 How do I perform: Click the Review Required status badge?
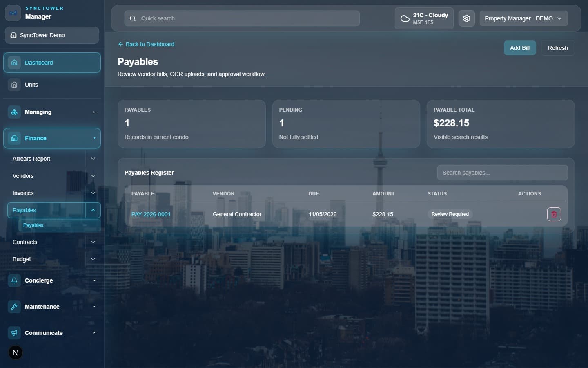tap(450, 214)
